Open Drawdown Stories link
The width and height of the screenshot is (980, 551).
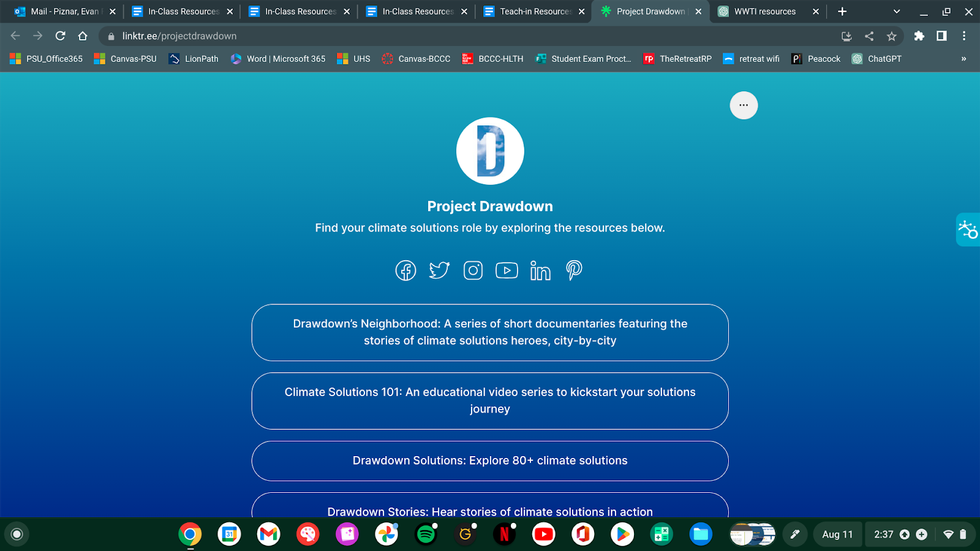tap(490, 506)
